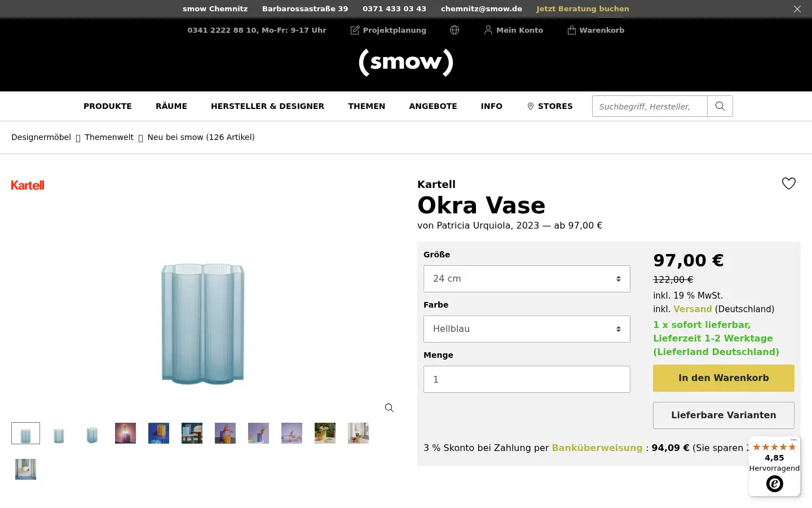Select the first vase thumbnail

point(25,433)
